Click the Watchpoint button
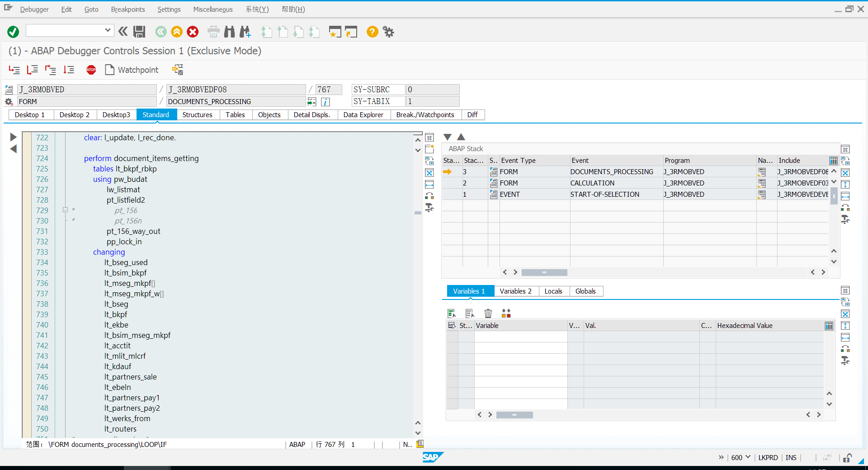The height and width of the screenshot is (470, 868). point(132,70)
